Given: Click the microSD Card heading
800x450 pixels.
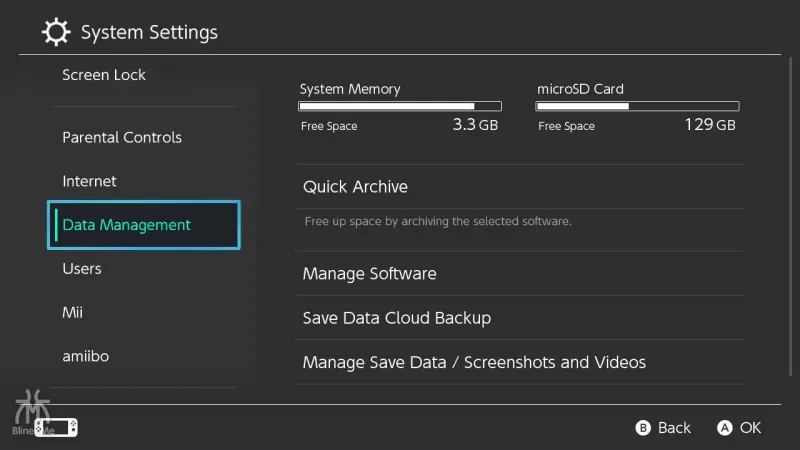Looking at the screenshot, I should 580,89.
